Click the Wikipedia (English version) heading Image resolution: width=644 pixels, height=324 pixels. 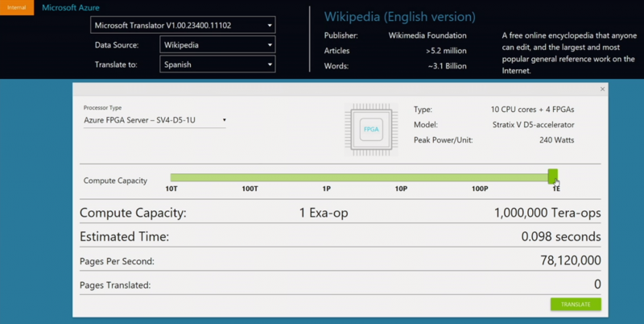click(x=399, y=16)
